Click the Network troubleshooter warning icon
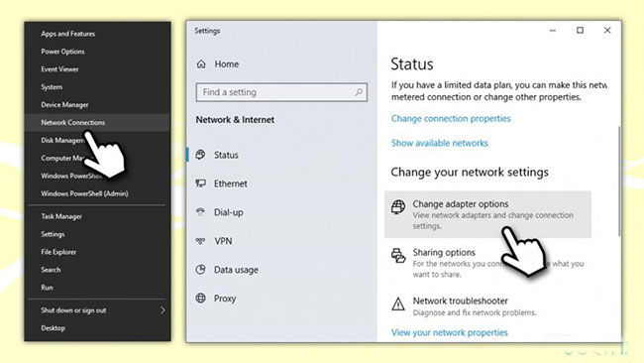 point(398,304)
